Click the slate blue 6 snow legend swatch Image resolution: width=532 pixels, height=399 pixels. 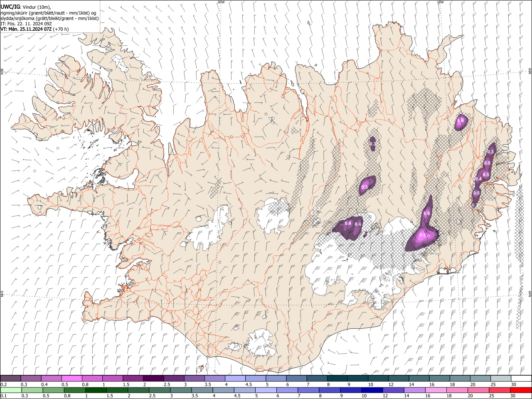click(296, 379)
